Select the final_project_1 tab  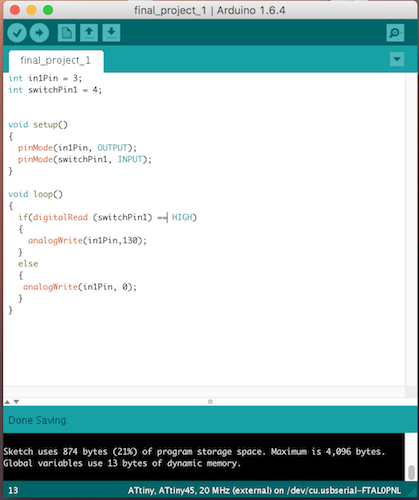pyautogui.click(x=56, y=61)
